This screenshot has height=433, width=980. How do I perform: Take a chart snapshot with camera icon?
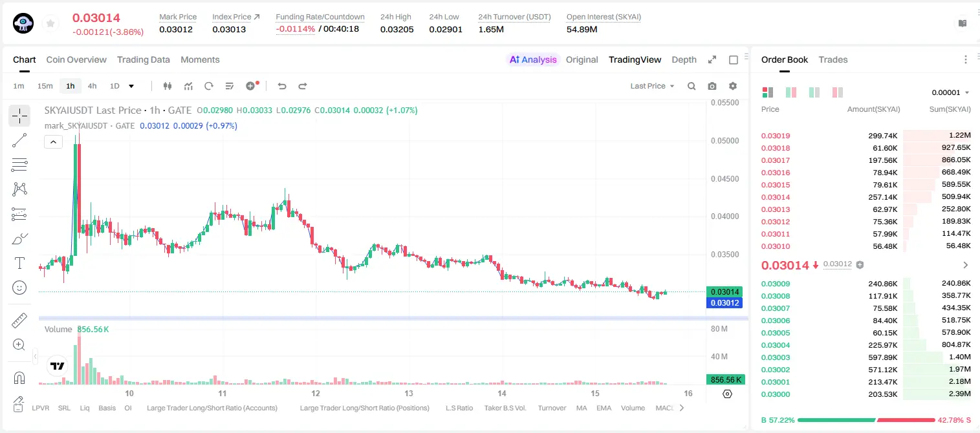pyautogui.click(x=712, y=86)
